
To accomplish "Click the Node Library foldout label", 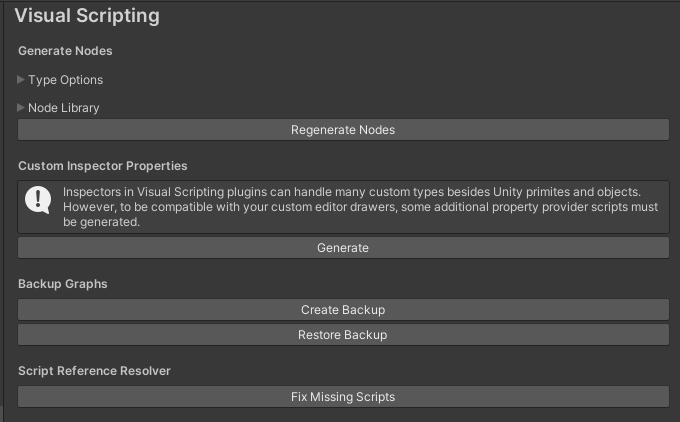I will tap(63, 107).
